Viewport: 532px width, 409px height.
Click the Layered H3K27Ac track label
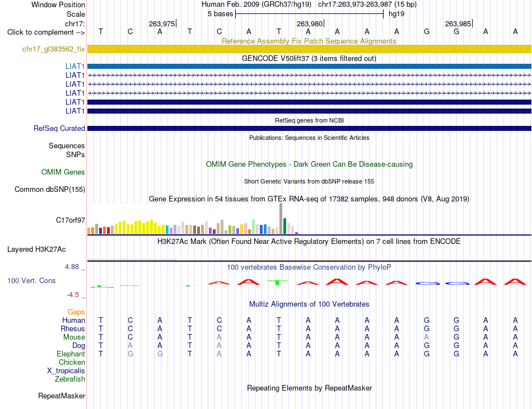click(36, 250)
